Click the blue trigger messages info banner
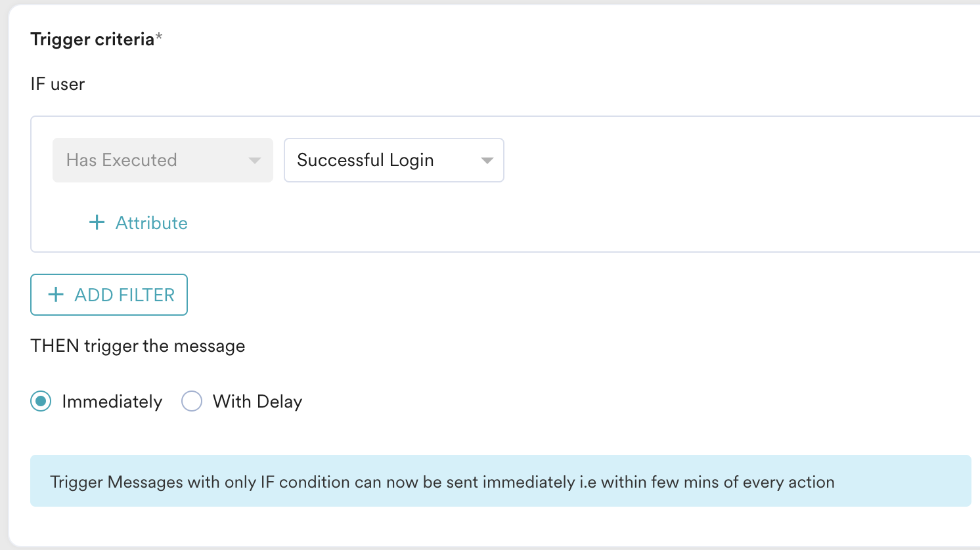The width and height of the screenshot is (980, 550). coord(500,481)
